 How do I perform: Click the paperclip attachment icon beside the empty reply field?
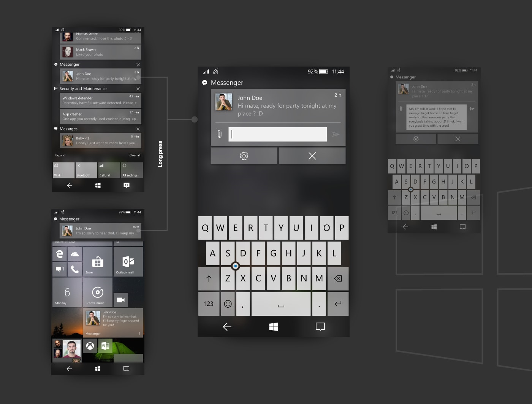220,134
